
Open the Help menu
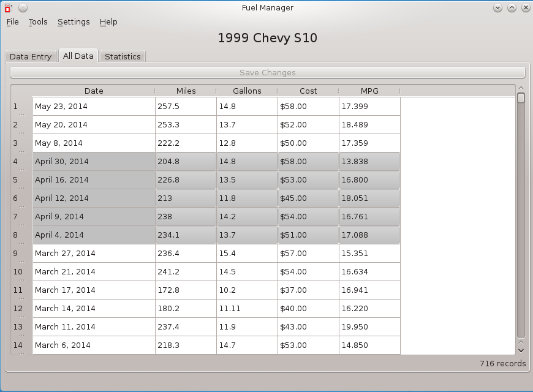108,22
